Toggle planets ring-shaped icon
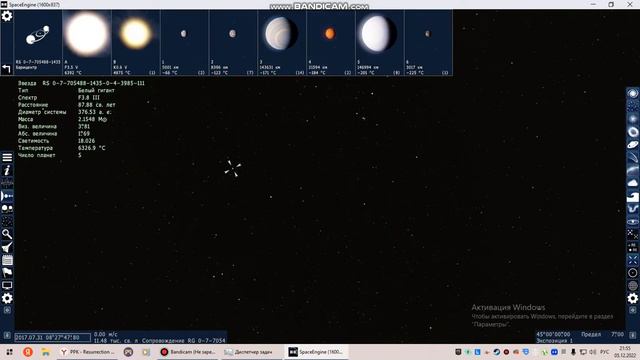Screen dimensions: 640x360 633,132
